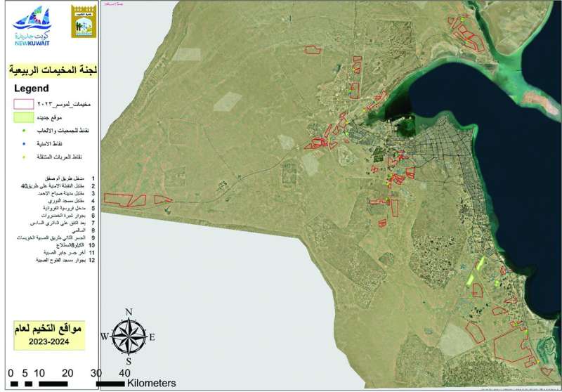Click the 40 mark on scale bar
The height and width of the screenshot is (392, 562).
124,372
